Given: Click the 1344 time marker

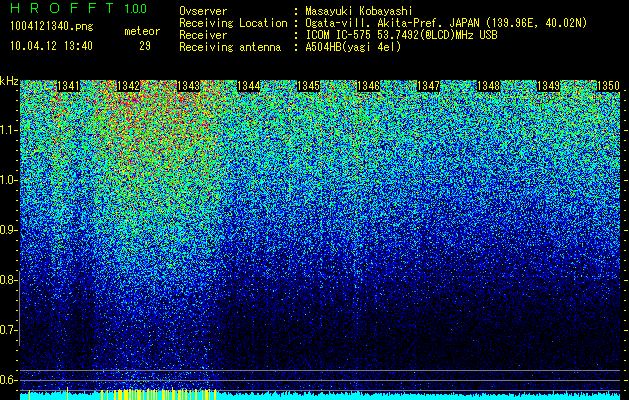Looking at the screenshot, I should 249,86.
